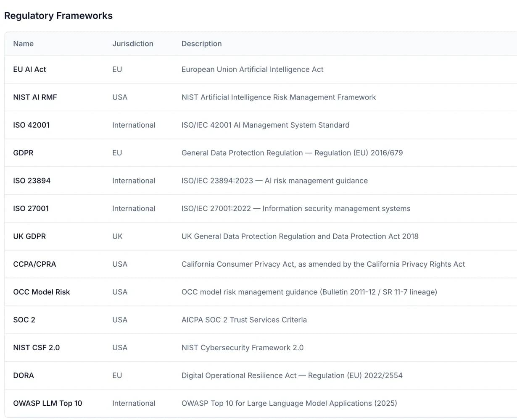Click the UK GDPR name cell

point(29,236)
